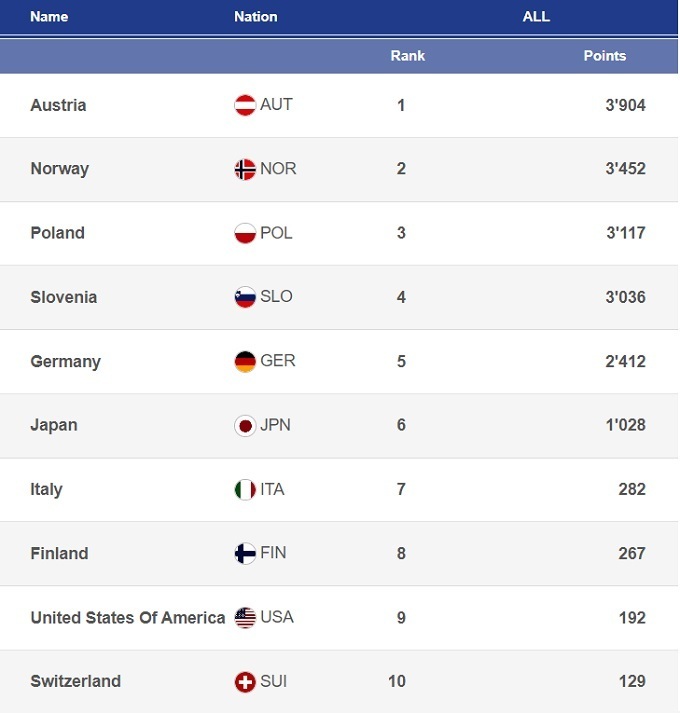Click the Norway flag icon
The width and height of the screenshot is (680, 713).
tap(245, 169)
